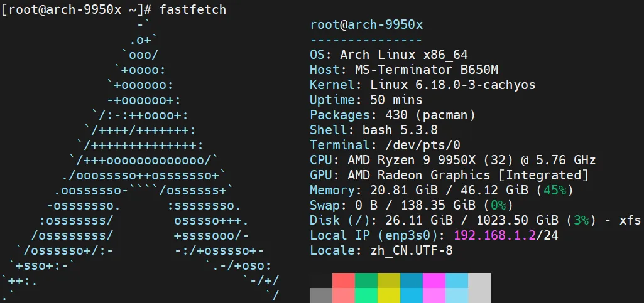Click the swap total "138.35 GiB"

pyautogui.click(x=438, y=205)
